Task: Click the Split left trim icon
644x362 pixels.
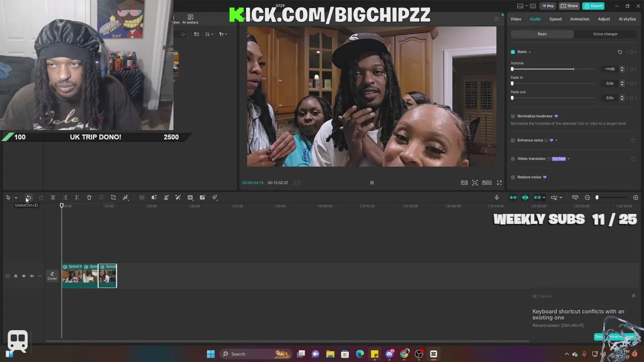Action: [65, 198]
